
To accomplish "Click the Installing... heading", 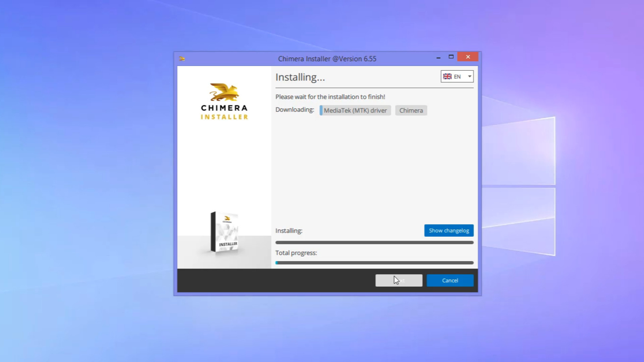I will click(x=300, y=77).
